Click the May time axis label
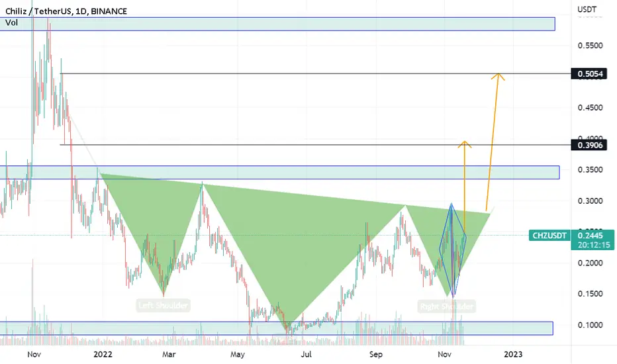The width and height of the screenshot is (617, 364). 237,354
